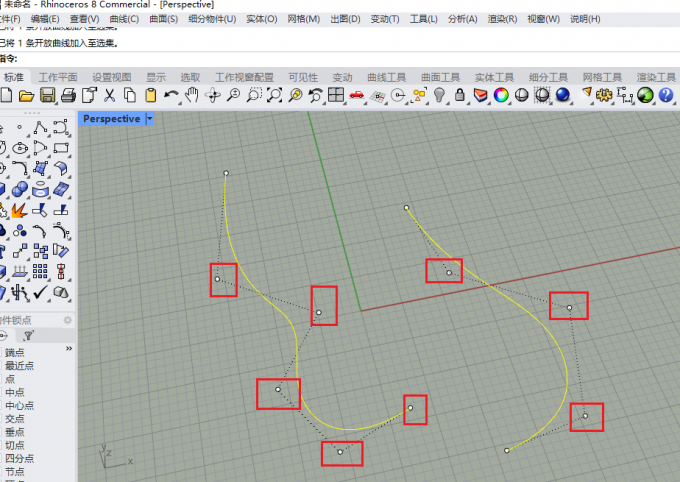Click the rectangular array grid icon
Image resolution: width=680 pixels, height=482 pixels.
point(40,272)
